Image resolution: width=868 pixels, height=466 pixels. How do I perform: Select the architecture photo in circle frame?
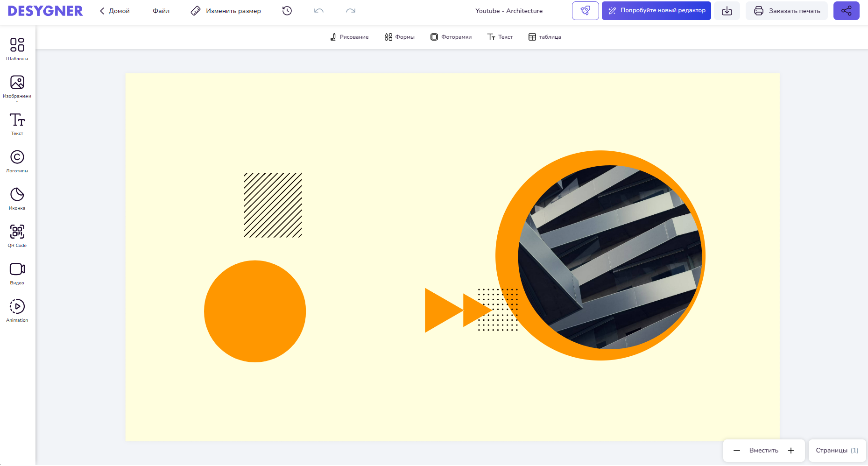point(610,257)
